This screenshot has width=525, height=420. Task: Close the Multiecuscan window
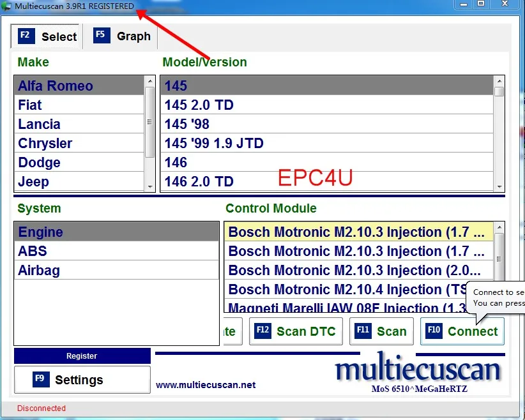click(505, 4)
